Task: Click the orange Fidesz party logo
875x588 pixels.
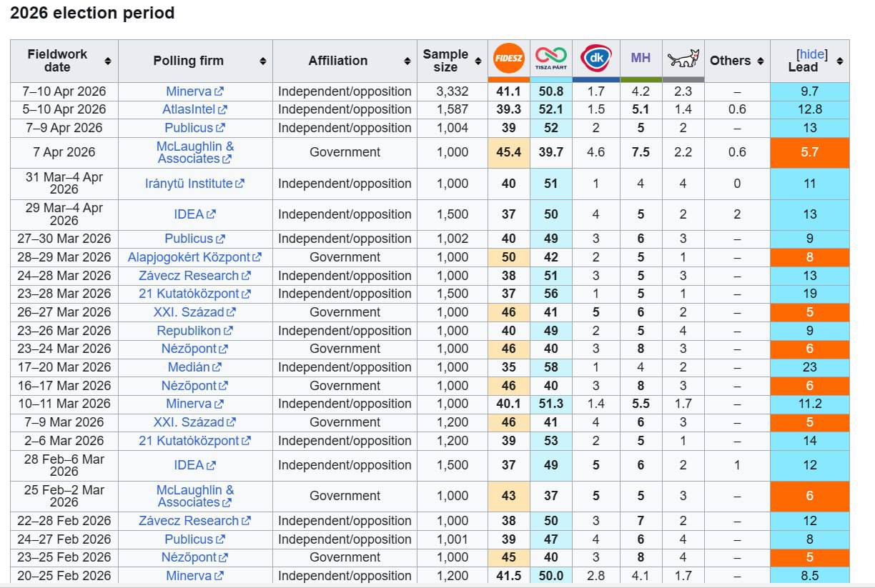Action: (x=508, y=59)
